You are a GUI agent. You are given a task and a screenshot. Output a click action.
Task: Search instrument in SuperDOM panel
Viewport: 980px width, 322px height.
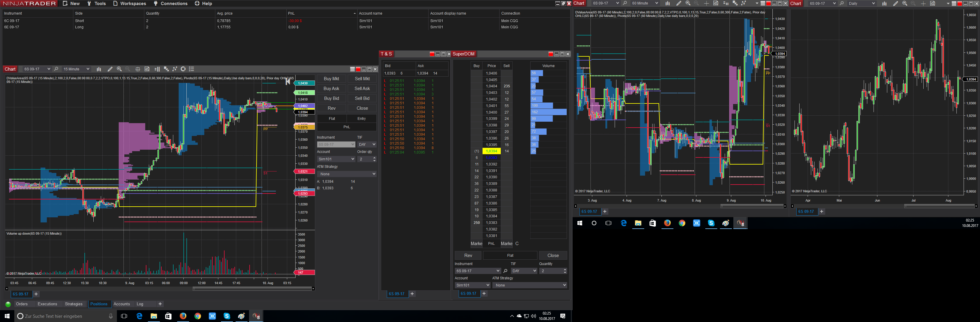pyautogui.click(x=505, y=271)
